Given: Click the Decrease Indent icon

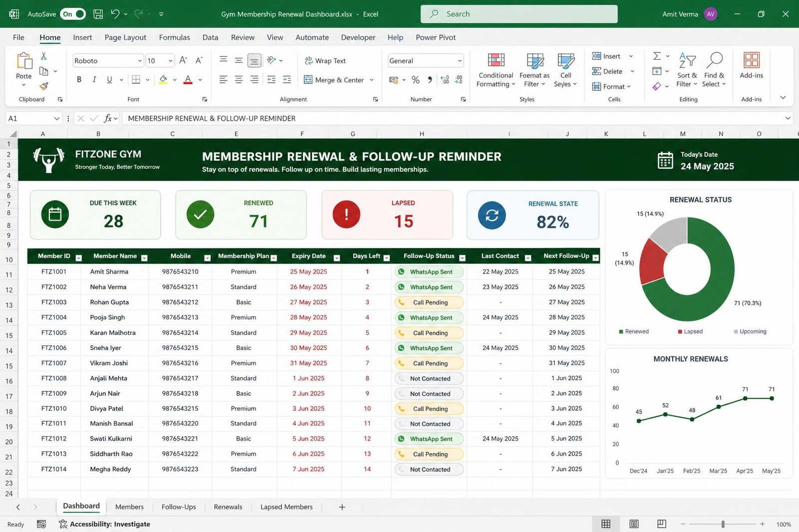Looking at the screenshot, I should coord(271,79).
